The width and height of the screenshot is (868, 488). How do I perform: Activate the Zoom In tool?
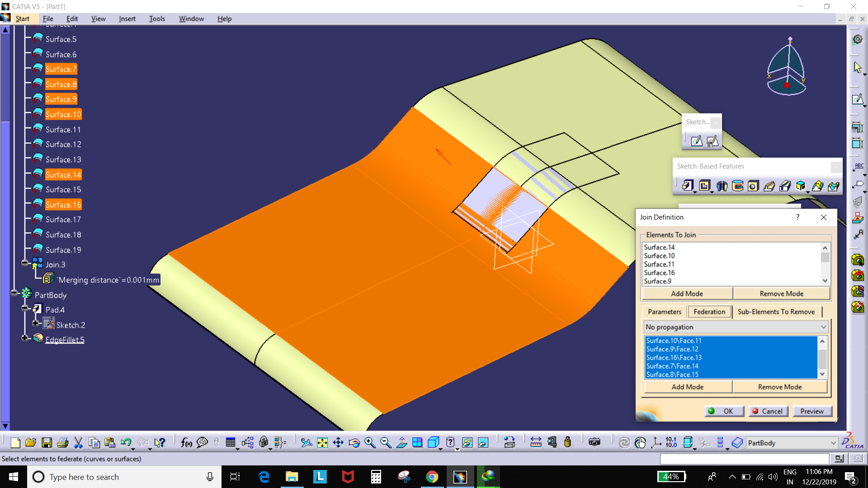point(369,443)
